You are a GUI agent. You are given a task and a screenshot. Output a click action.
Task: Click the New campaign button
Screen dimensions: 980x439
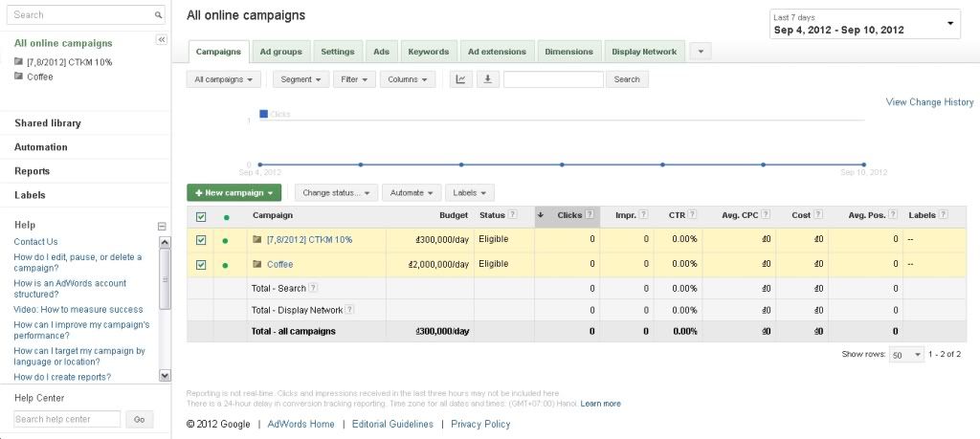point(234,193)
